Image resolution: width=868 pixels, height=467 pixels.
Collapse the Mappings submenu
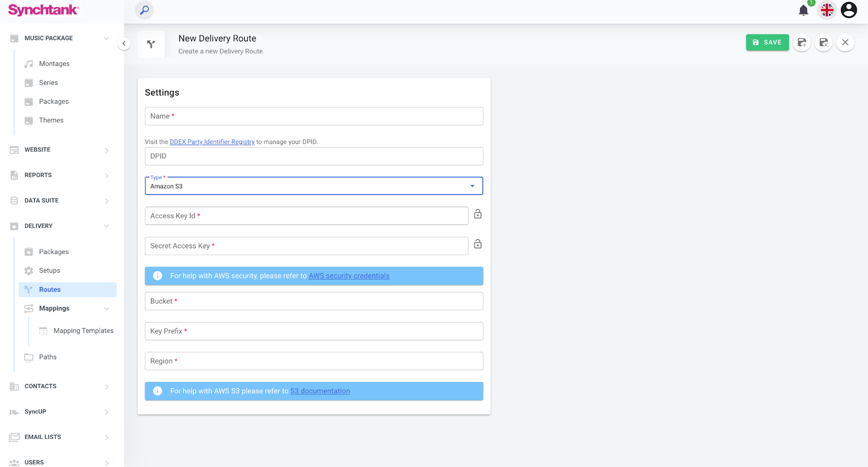[106, 309]
